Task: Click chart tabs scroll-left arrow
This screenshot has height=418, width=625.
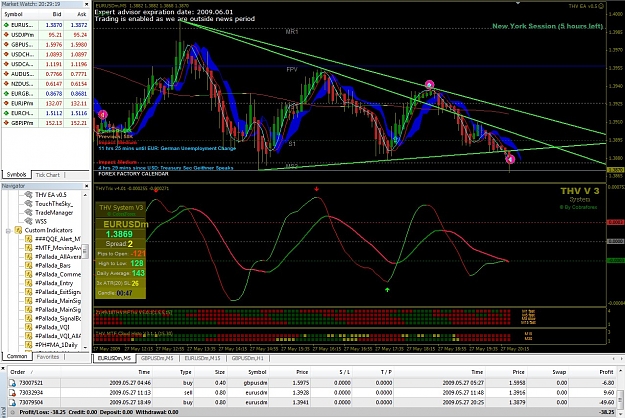Action: tap(613, 358)
